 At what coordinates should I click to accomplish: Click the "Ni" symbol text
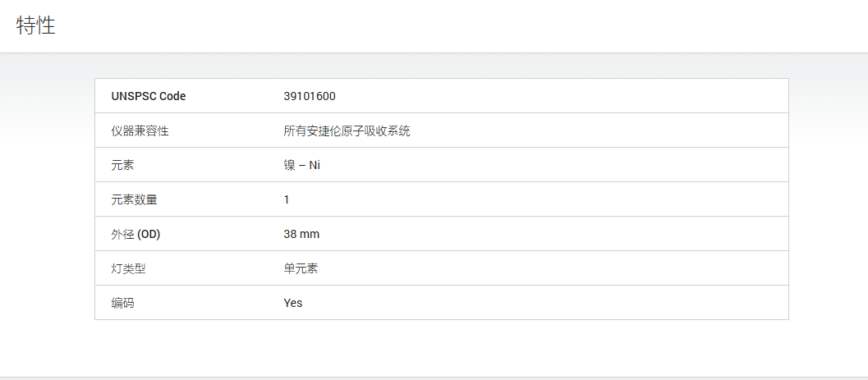click(x=315, y=166)
